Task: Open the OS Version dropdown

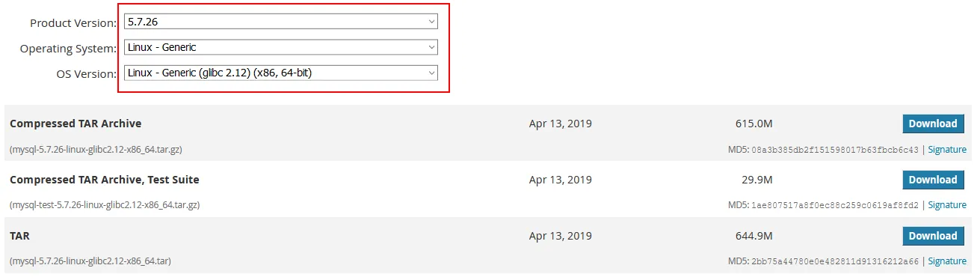Action: pos(281,73)
